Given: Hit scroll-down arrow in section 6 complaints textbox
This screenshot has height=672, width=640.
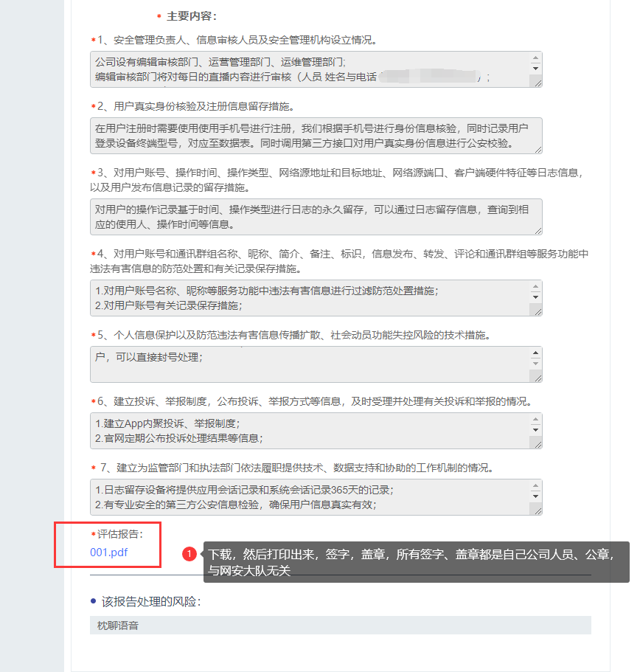Looking at the screenshot, I should tap(536, 430).
